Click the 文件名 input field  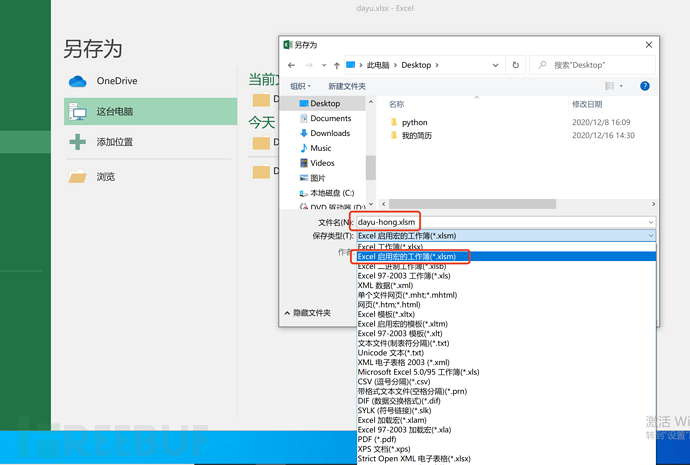(502, 222)
